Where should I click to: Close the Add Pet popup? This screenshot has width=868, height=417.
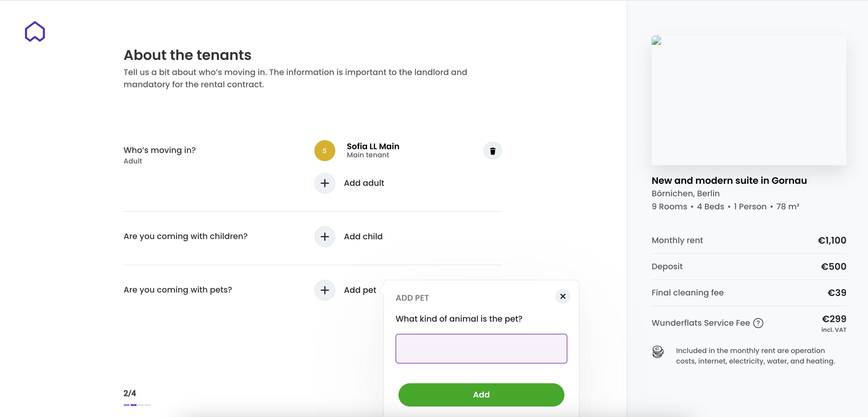tap(563, 297)
